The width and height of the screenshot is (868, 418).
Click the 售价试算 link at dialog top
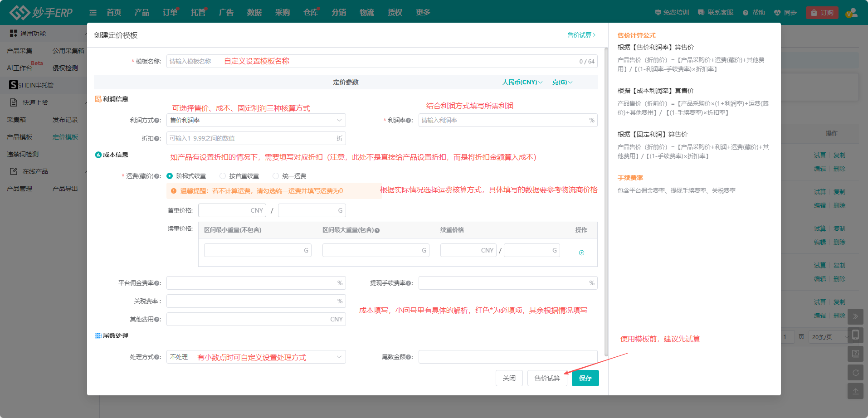coord(581,35)
